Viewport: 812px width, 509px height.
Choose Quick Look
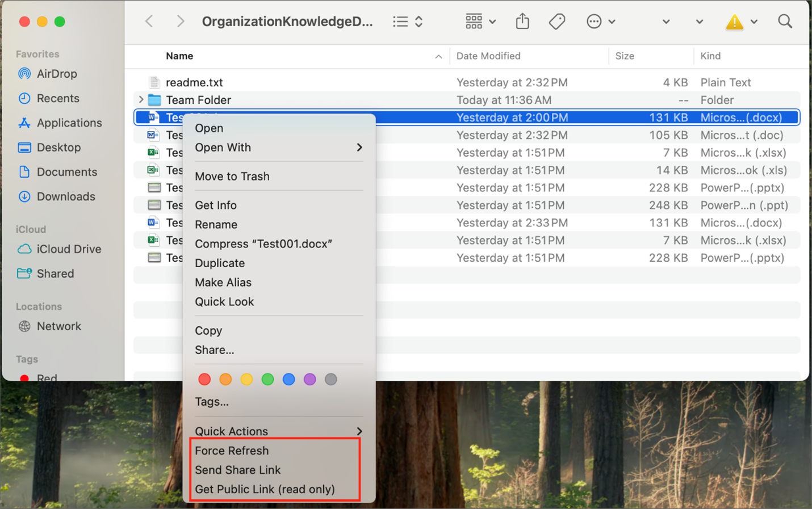coord(224,302)
